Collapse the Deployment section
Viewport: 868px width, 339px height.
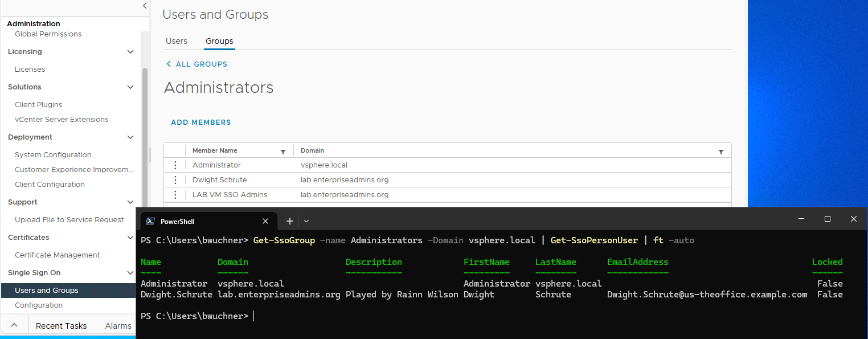point(130,137)
